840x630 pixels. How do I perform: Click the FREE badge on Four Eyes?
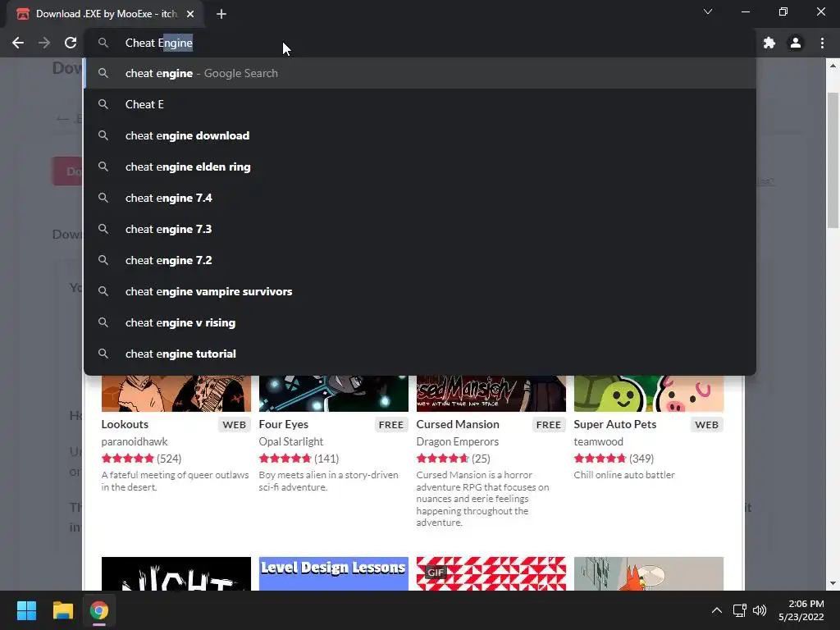tap(391, 425)
